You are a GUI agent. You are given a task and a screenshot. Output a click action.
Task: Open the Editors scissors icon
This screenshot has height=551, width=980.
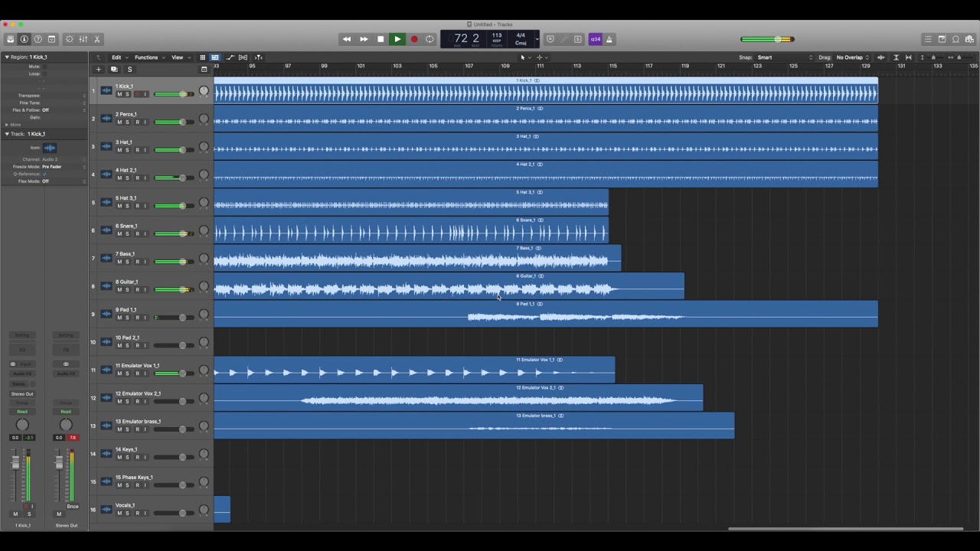pyautogui.click(x=96, y=39)
